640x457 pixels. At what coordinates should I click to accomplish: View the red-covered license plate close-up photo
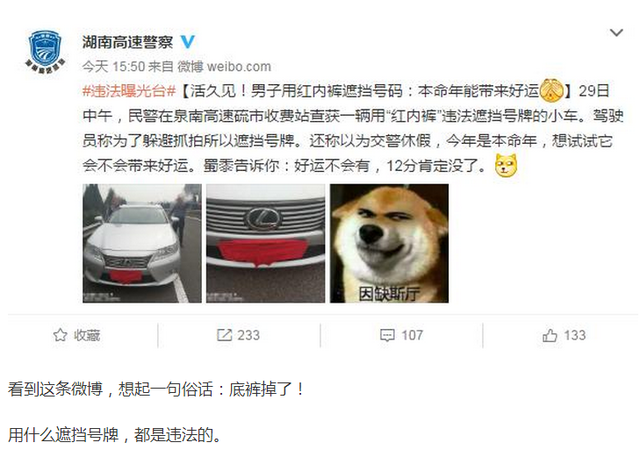[266, 243]
